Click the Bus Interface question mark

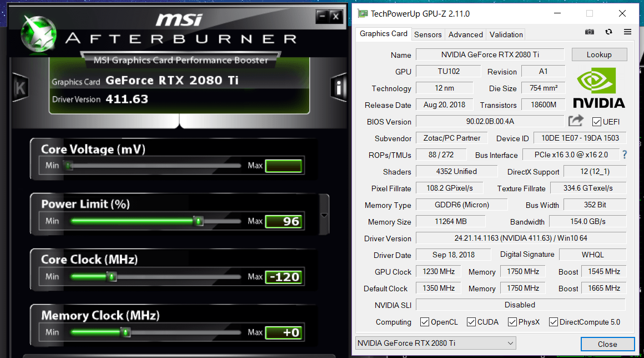[625, 155]
